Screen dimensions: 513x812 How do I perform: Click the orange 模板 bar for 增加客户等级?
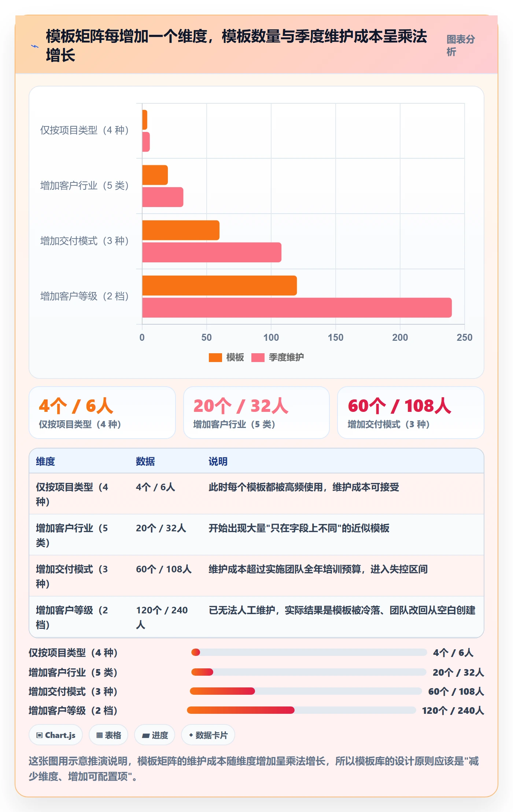click(219, 285)
